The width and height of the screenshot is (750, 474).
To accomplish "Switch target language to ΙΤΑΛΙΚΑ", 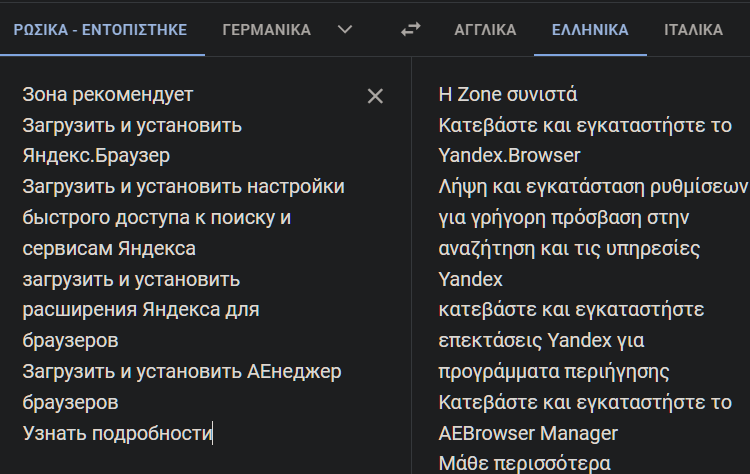I will tap(693, 30).
